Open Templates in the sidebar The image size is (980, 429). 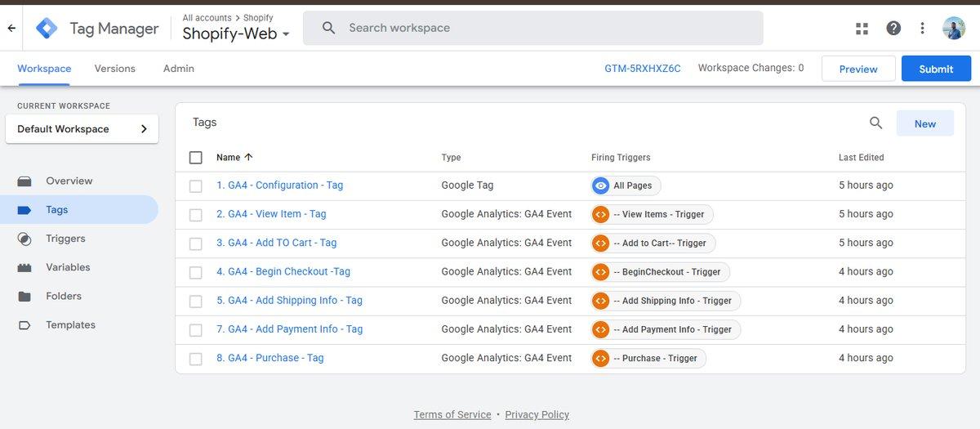point(70,325)
